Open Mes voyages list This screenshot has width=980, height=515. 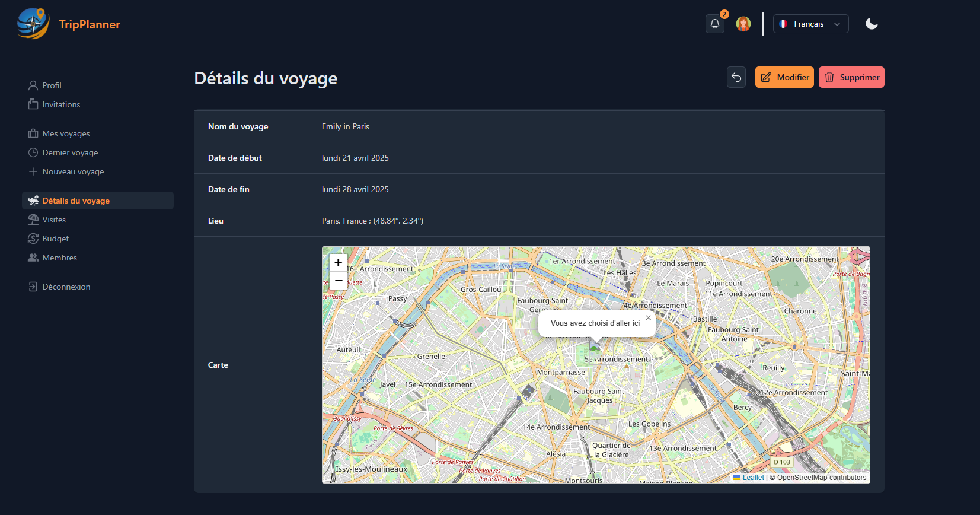(66, 133)
